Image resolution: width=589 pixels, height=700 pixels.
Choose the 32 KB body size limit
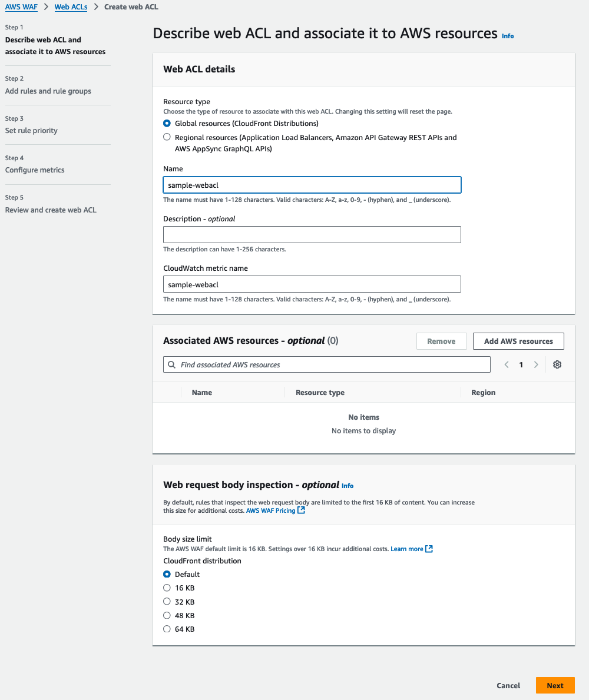167,602
